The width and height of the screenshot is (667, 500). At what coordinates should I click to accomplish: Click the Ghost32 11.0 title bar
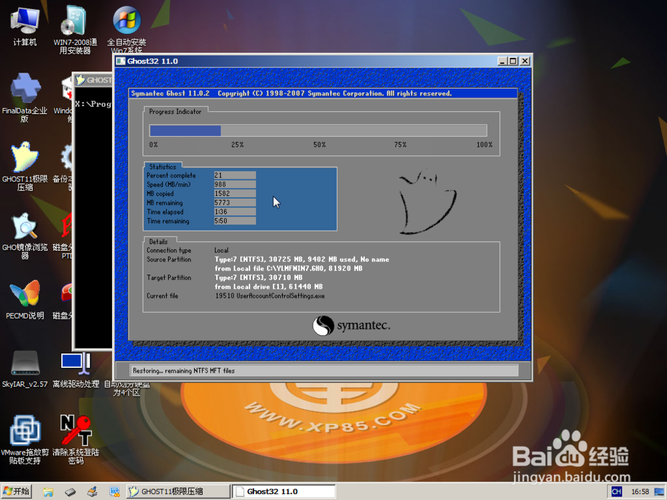click(x=305, y=61)
